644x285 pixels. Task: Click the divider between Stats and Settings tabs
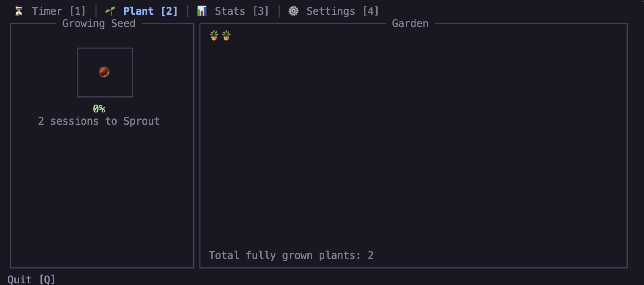point(279,11)
